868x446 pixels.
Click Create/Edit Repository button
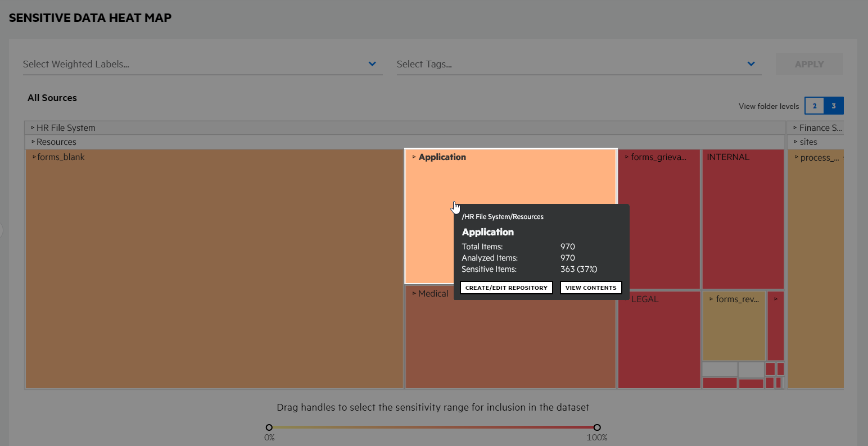(506, 288)
